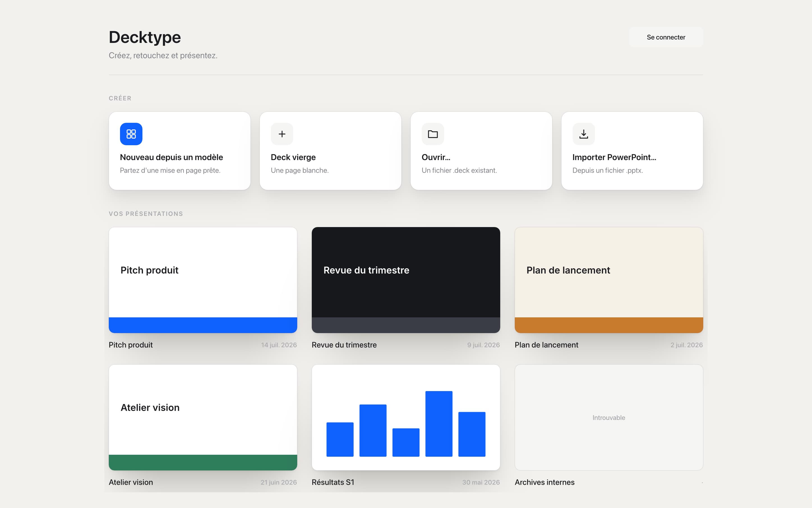812x508 pixels.
Task: Open the Plan de lancement thumbnail
Action: (609, 280)
